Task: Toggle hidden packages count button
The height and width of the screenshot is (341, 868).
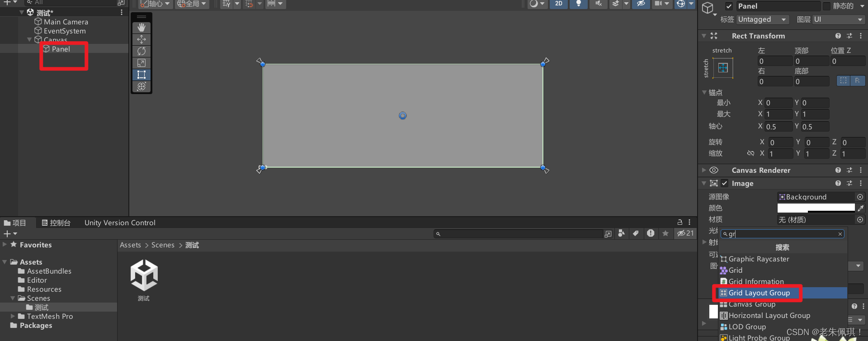Action: coord(685,233)
